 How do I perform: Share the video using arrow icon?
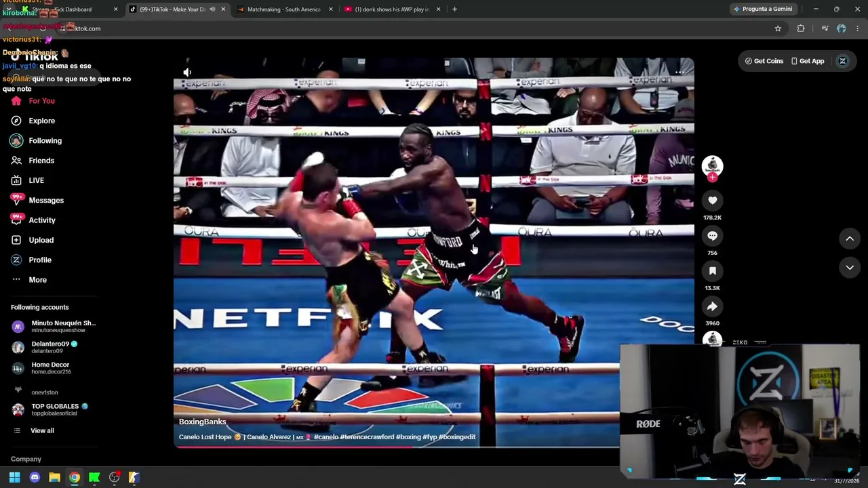tap(712, 306)
